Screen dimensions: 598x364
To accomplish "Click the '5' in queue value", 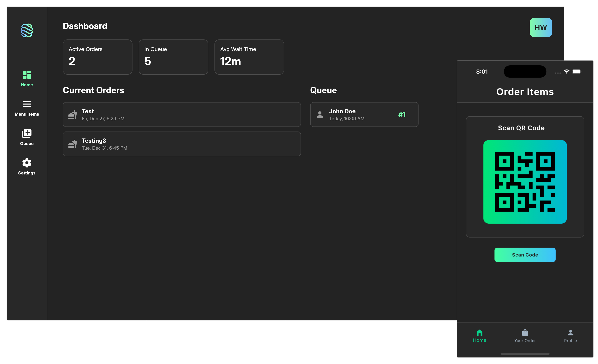I will tap(148, 61).
